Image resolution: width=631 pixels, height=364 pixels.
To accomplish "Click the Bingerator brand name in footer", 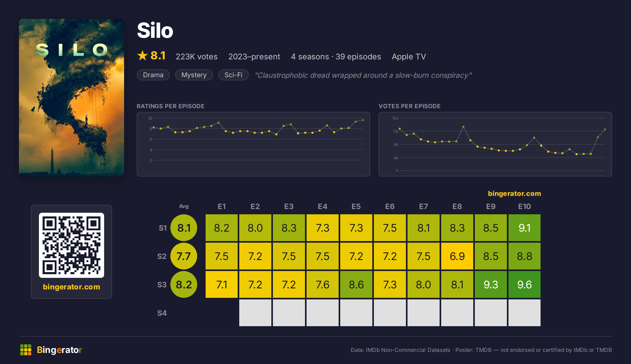I will click(x=59, y=350).
